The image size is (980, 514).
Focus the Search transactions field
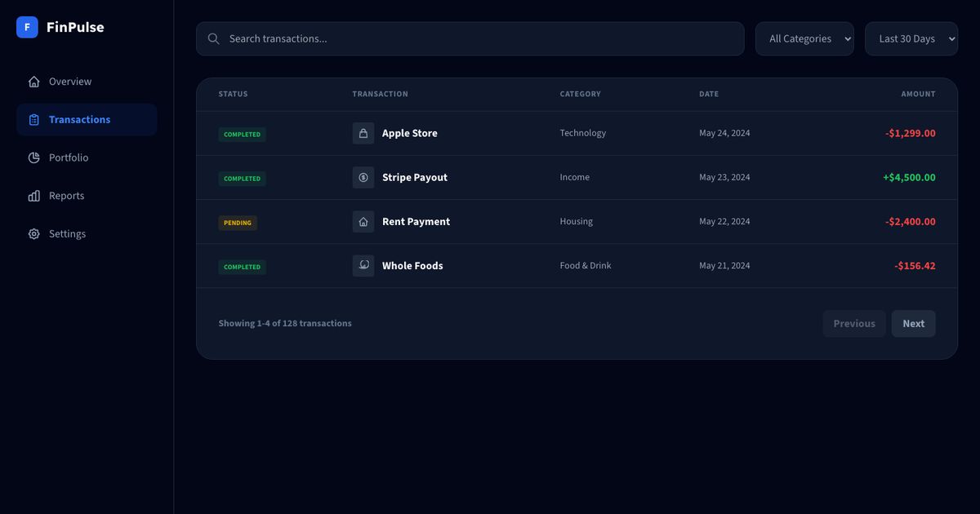click(x=470, y=38)
